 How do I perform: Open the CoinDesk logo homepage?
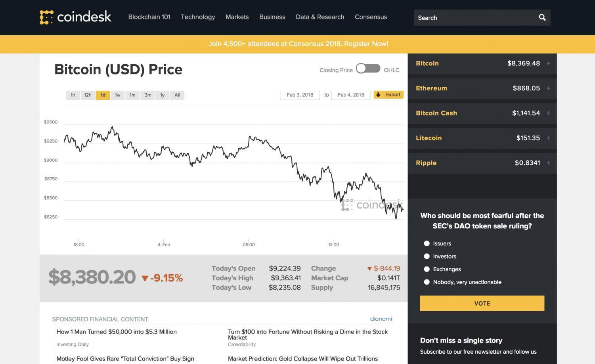(75, 17)
